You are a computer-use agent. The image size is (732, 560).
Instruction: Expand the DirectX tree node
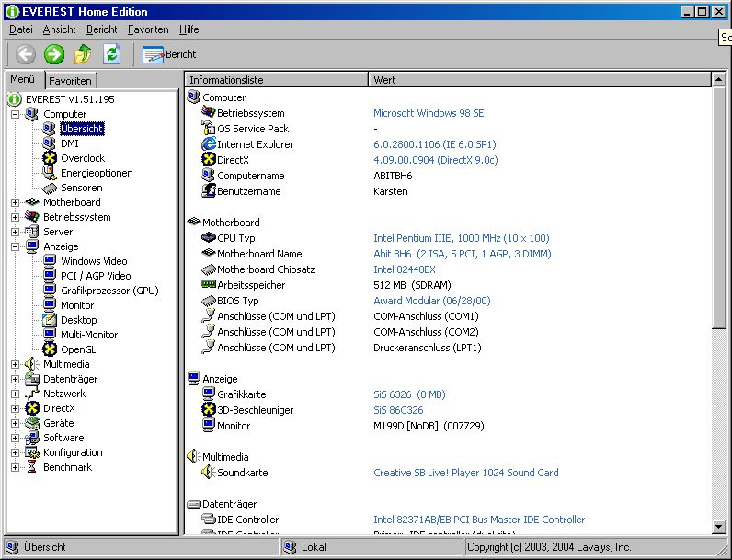pyautogui.click(x=16, y=409)
